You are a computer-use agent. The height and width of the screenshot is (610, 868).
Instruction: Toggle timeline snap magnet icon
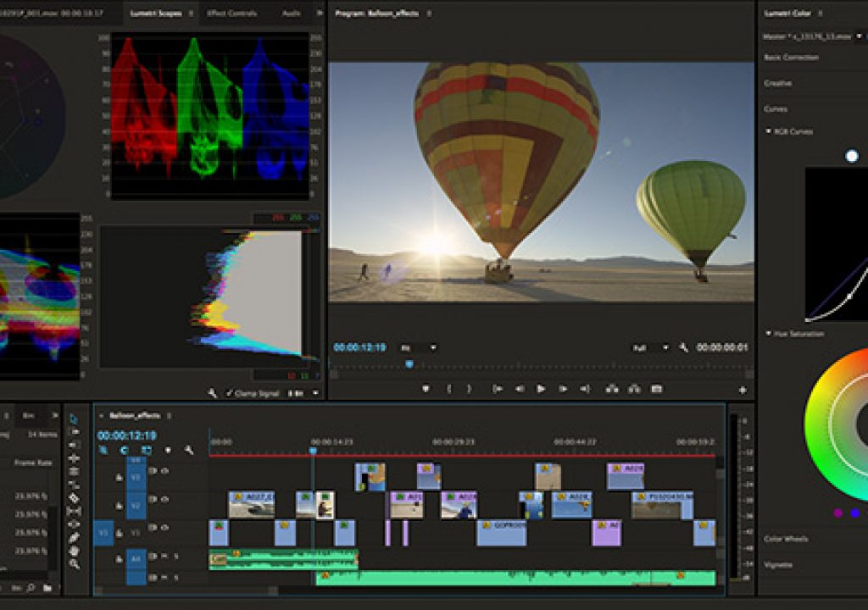124,450
